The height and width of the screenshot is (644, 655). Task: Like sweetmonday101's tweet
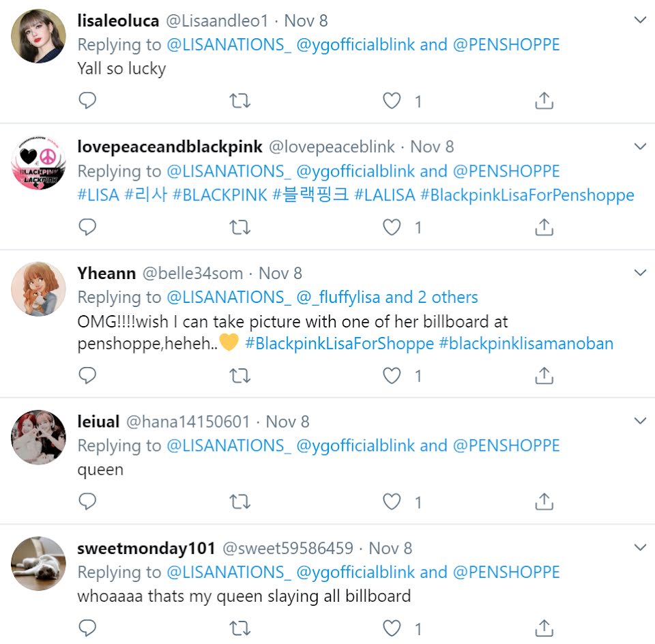click(x=392, y=628)
